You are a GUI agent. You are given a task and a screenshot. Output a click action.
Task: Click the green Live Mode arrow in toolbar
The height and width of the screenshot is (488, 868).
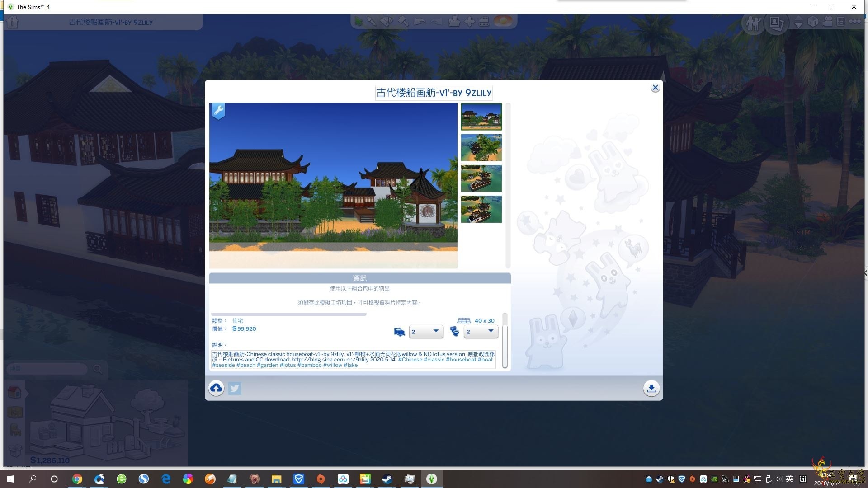pyautogui.click(x=359, y=22)
